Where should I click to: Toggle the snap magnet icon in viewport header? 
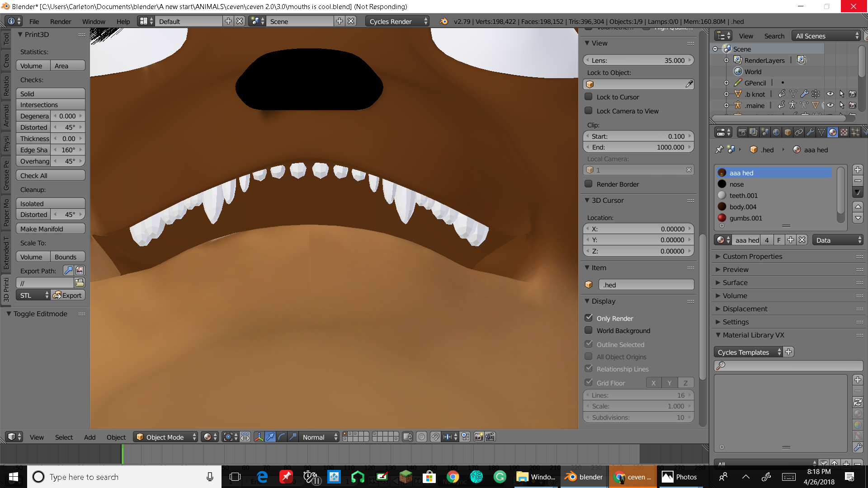(435, 437)
